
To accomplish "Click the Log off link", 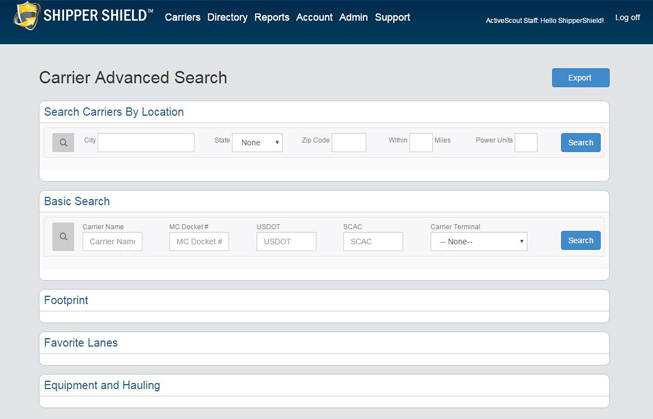I will 627,17.
